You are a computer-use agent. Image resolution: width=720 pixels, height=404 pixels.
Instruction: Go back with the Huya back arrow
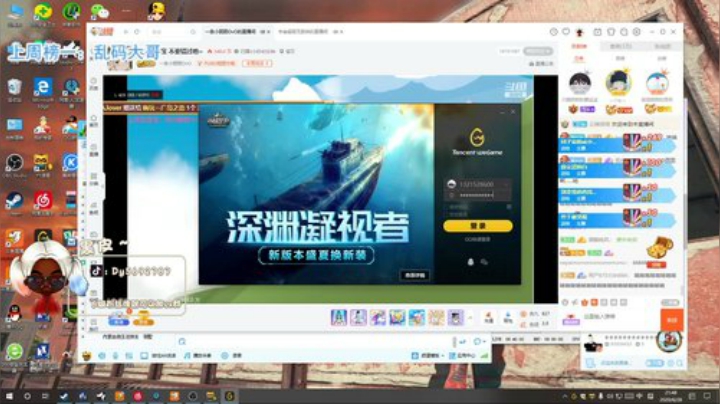(x=125, y=32)
